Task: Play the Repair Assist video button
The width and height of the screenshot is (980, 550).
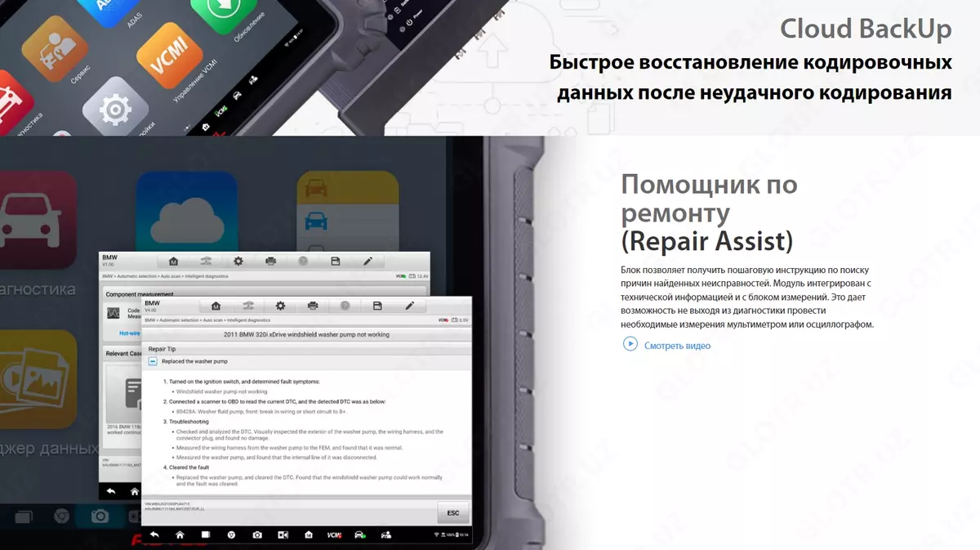Action: pos(630,344)
